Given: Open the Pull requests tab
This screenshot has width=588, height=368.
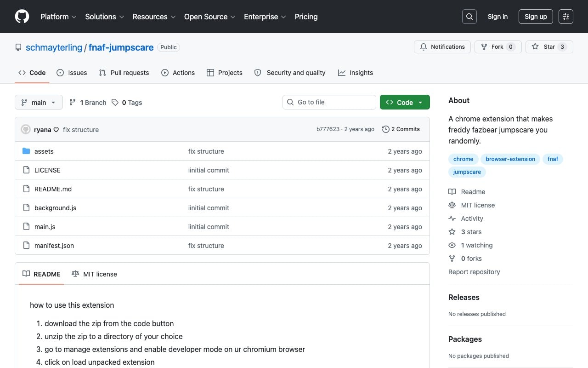Looking at the screenshot, I should pos(124,73).
